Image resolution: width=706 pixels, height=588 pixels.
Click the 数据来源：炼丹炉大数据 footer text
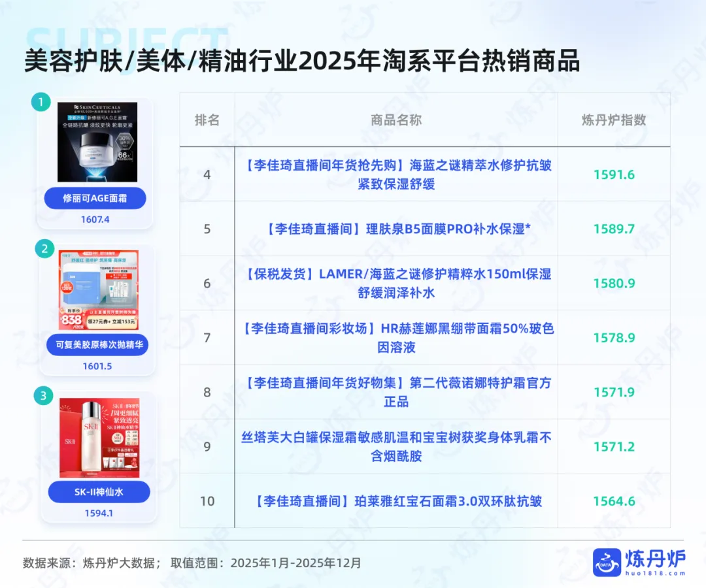(x=92, y=563)
